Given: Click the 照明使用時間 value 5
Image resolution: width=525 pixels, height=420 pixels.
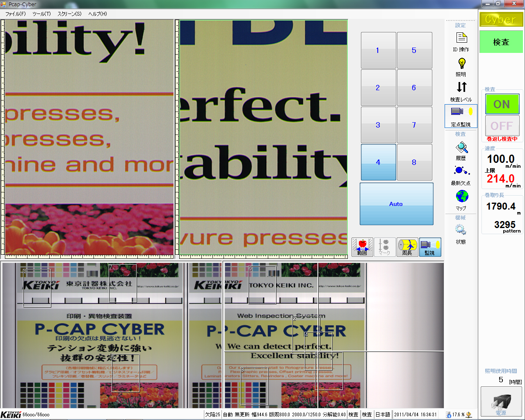Looking at the screenshot, I should (501, 380).
